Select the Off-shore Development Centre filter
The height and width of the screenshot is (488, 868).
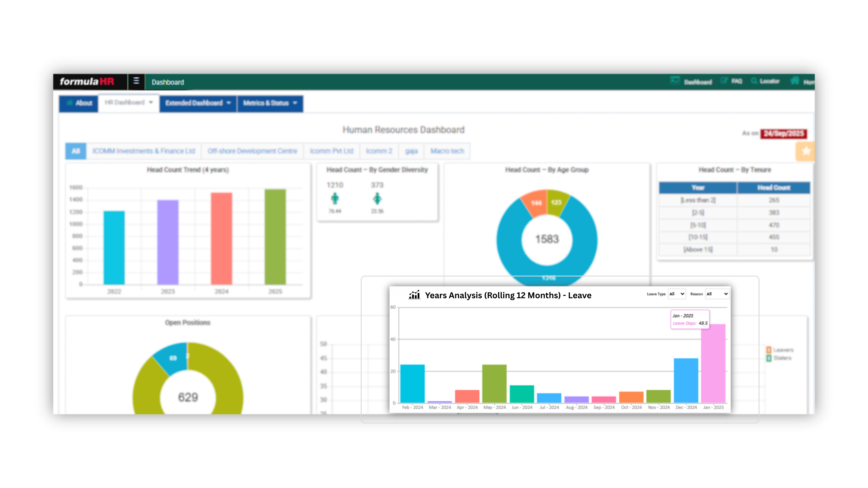point(252,151)
